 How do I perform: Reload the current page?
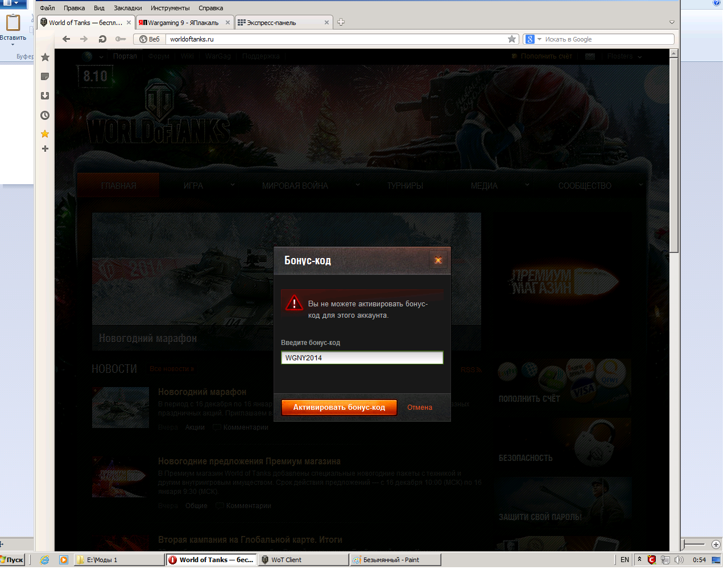click(102, 39)
